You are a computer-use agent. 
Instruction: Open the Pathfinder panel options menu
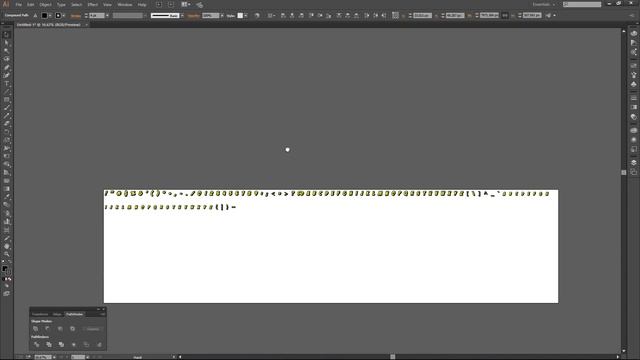click(x=102, y=314)
